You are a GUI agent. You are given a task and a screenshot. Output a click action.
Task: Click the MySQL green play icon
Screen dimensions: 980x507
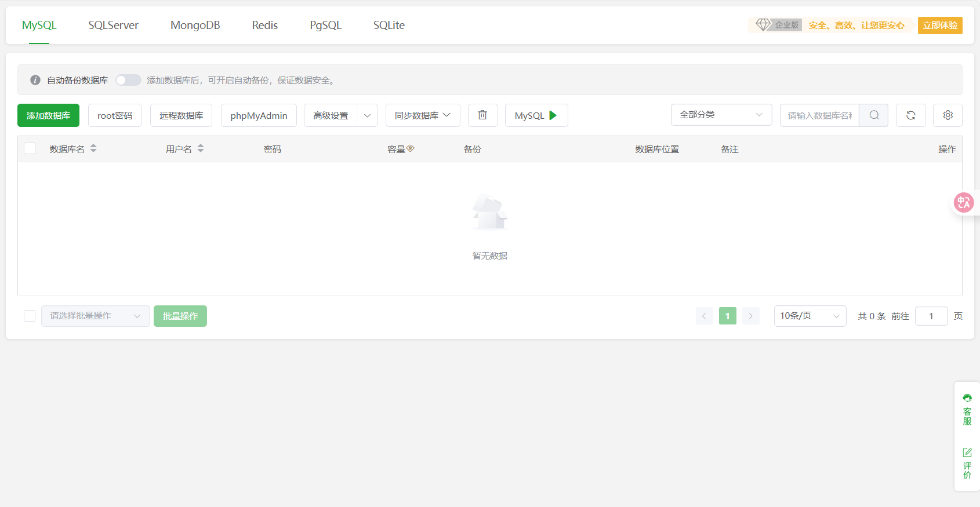(553, 115)
